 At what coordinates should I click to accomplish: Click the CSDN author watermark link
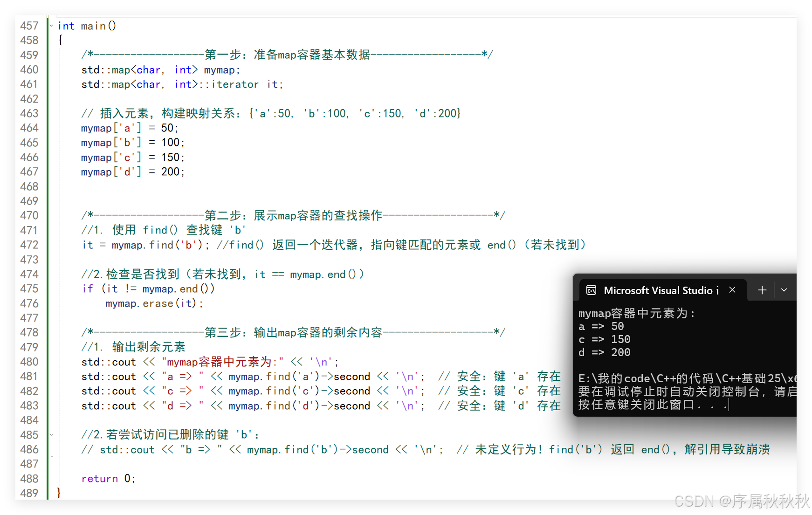[741, 502]
